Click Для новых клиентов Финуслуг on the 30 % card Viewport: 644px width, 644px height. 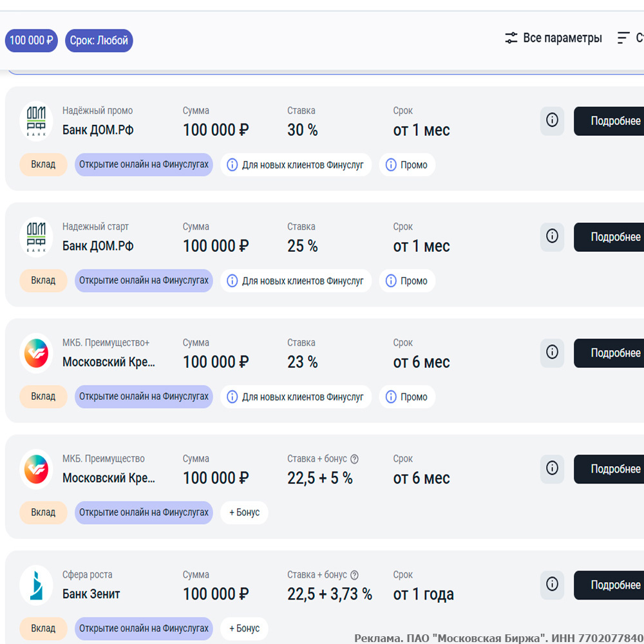coord(296,165)
